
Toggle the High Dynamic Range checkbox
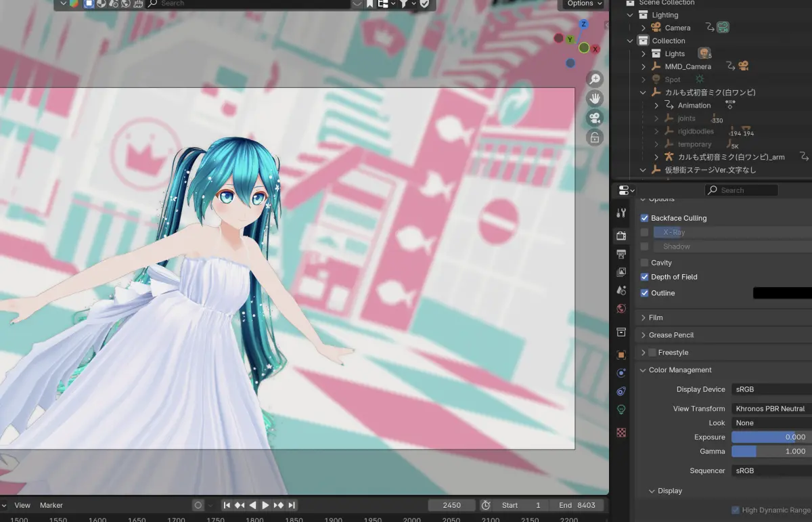[736, 510]
